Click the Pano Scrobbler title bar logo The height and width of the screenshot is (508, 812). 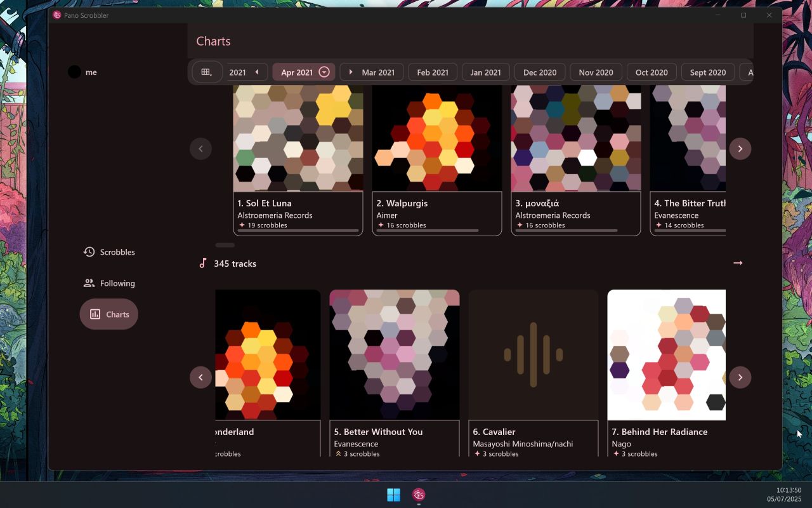tap(57, 15)
